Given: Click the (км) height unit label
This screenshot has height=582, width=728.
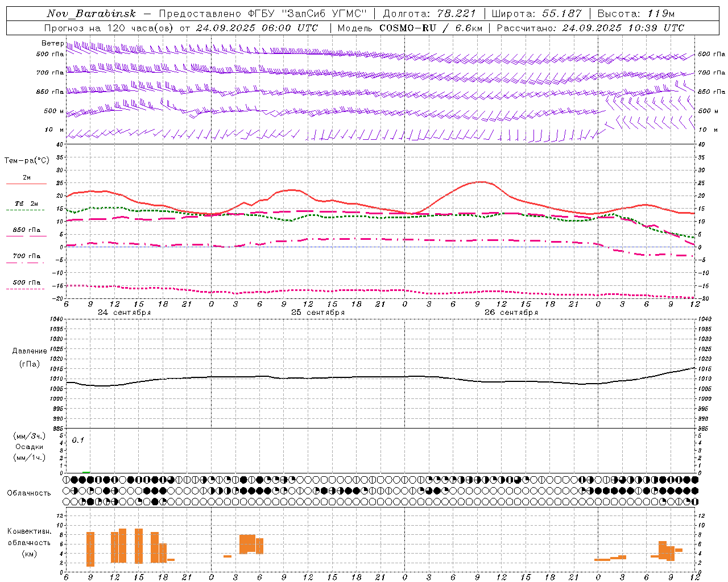Looking at the screenshot, I should coord(30,554).
